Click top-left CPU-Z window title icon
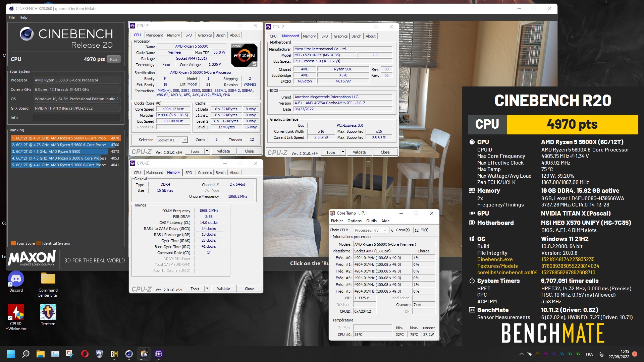The height and width of the screenshot is (362, 644). (133, 26)
